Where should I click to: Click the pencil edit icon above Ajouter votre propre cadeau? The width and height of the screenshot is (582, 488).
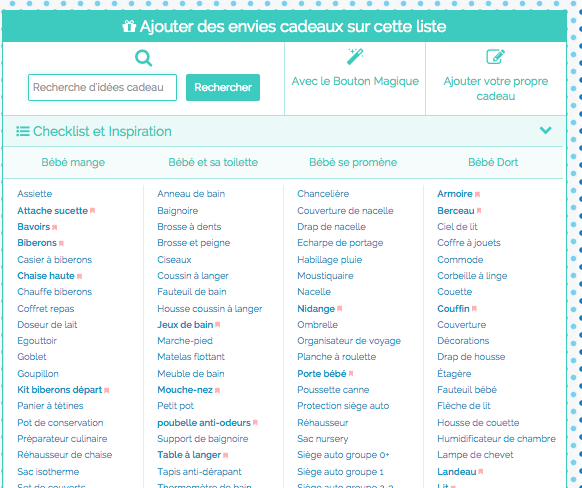coord(496,57)
